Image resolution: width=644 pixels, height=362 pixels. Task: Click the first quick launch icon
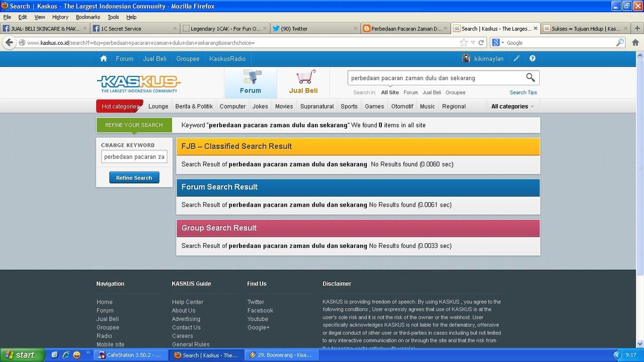[55, 355]
